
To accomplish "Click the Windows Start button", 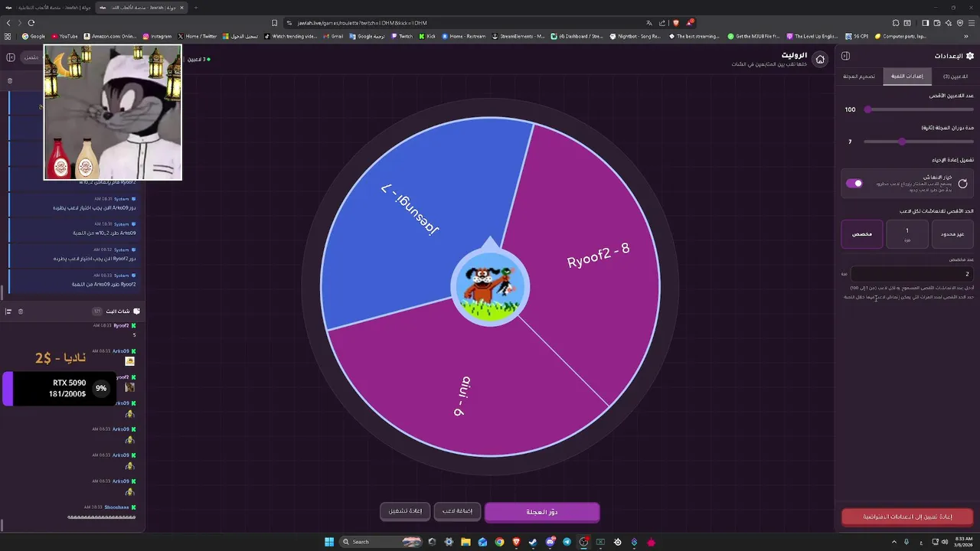I will coord(329,542).
